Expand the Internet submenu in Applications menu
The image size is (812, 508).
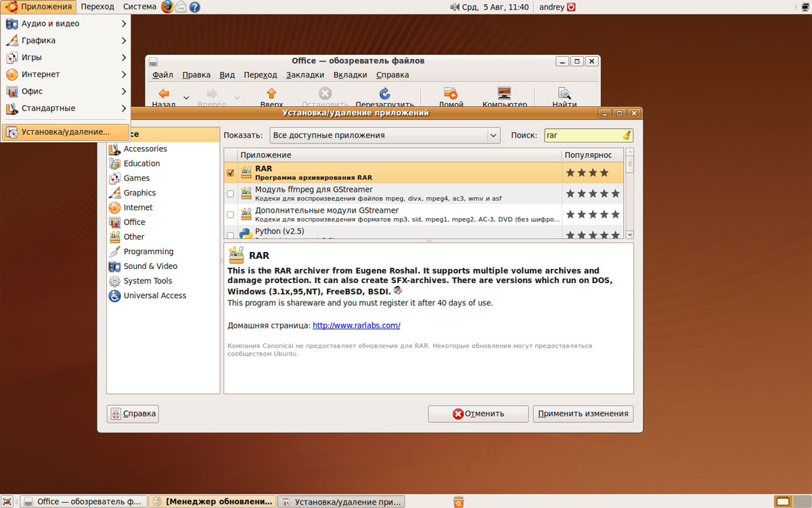click(66, 75)
